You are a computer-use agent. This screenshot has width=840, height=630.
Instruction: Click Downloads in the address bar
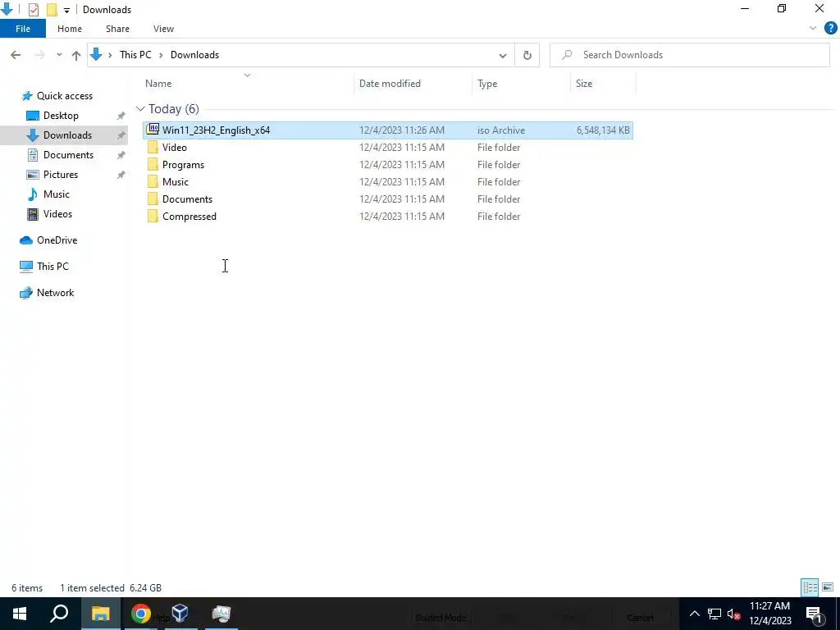[194, 55]
